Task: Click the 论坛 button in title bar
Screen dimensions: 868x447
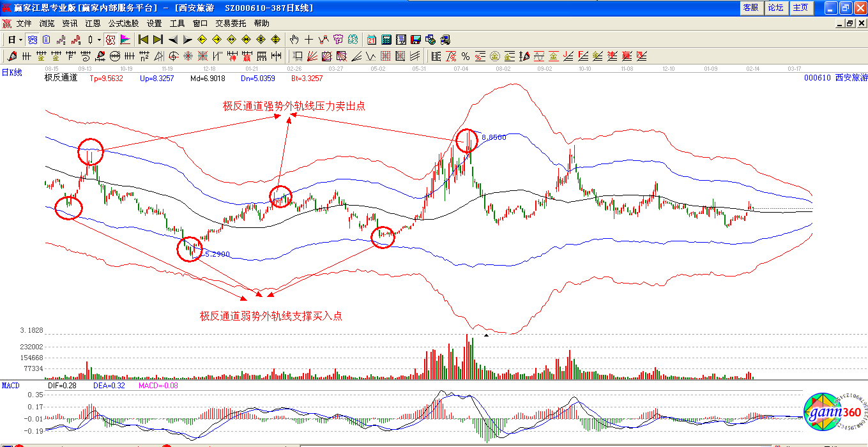Action: 775,8
